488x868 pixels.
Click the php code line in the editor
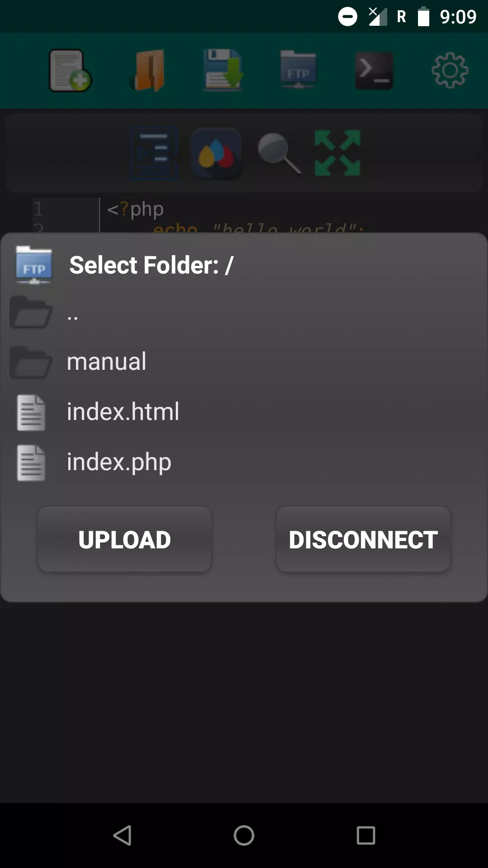coord(135,209)
